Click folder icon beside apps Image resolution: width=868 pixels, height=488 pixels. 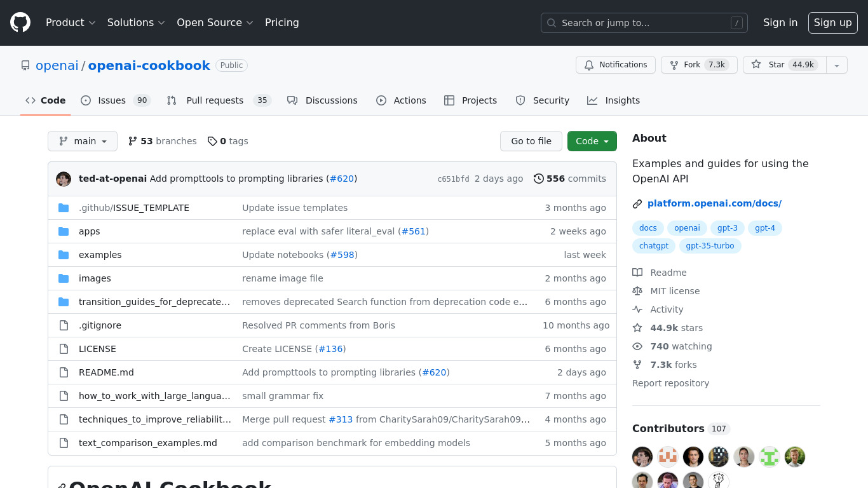point(64,231)
